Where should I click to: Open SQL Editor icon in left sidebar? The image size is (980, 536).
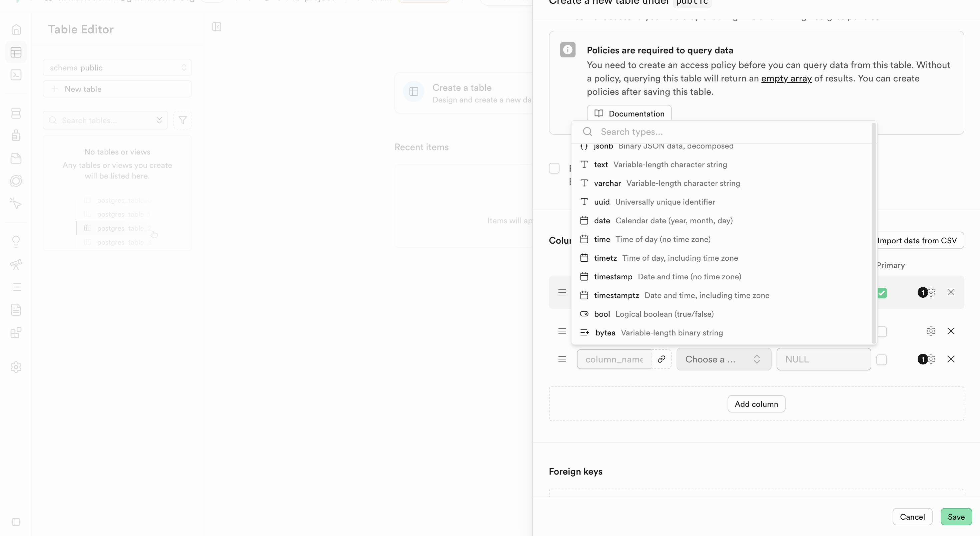16,75
